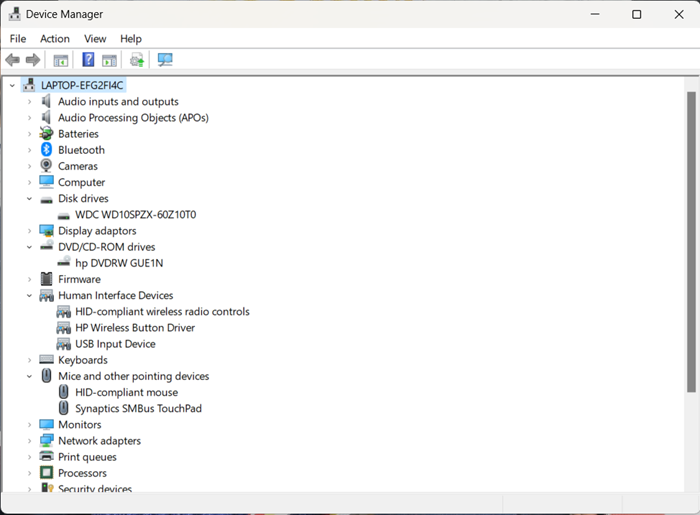
Task: Collapse Mice and other pointing devices
Action: 30,377
